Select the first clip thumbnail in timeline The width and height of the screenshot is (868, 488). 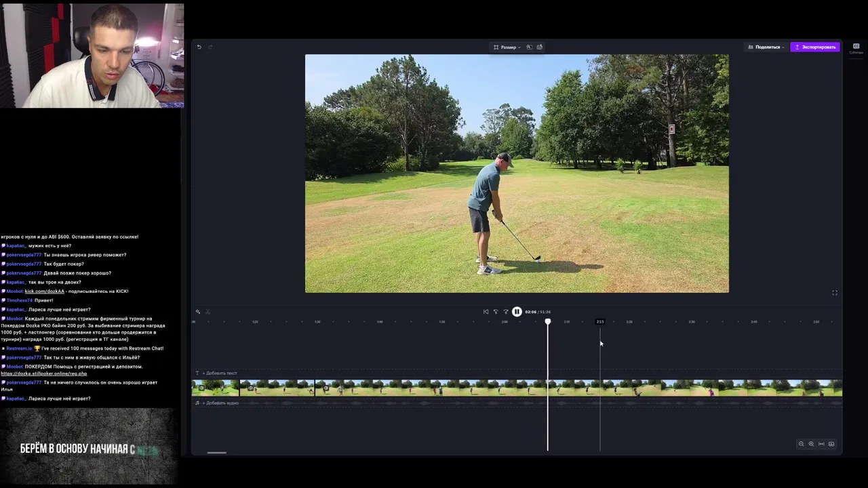coord(215,388)
